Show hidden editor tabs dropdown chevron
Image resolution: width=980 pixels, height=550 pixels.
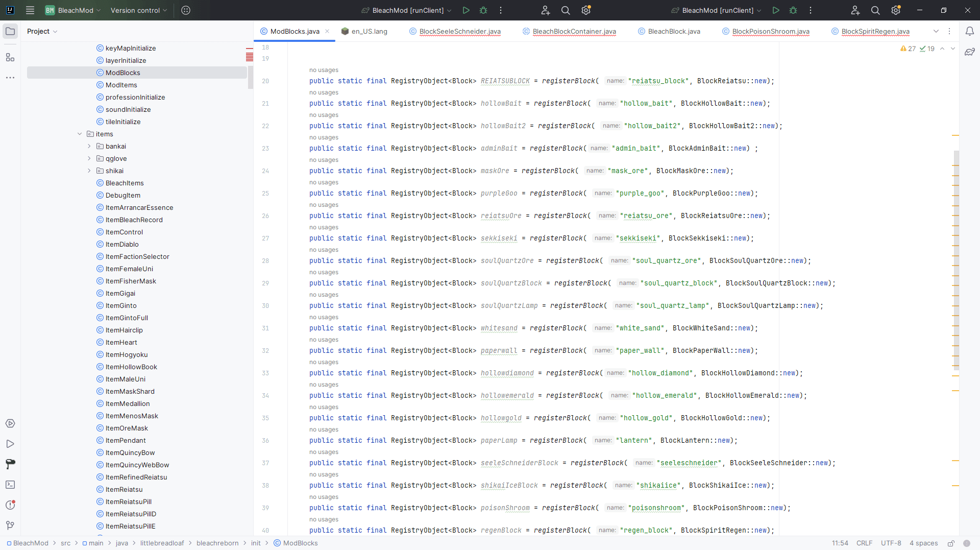coord(936,31)
